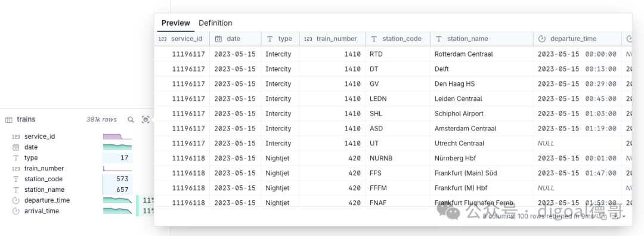Click the Schiphol Airport cell

click(482, 113)
